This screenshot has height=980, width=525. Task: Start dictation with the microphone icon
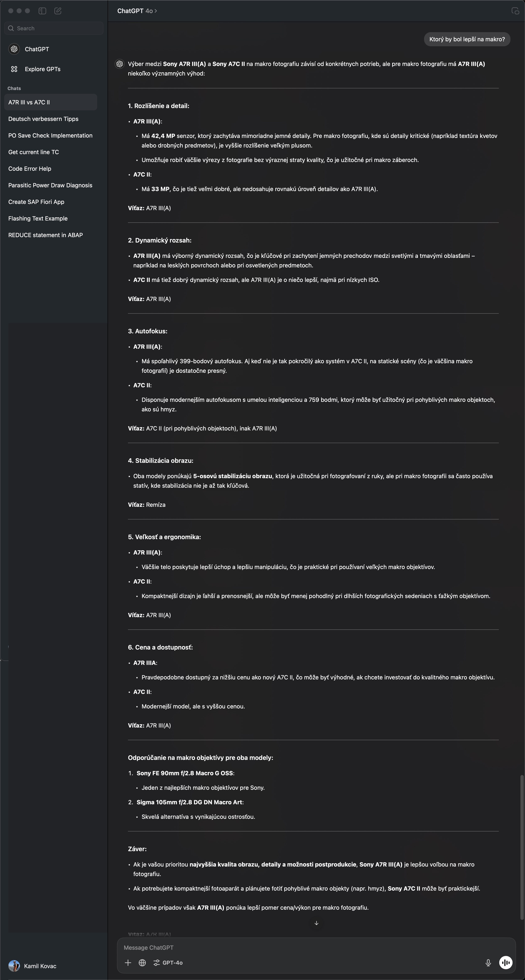click(488, 963)
